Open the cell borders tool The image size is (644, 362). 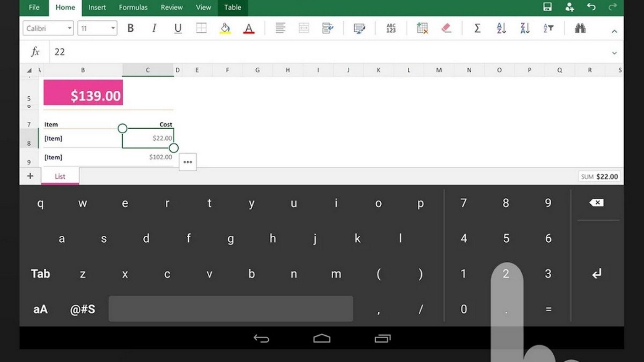201,28
